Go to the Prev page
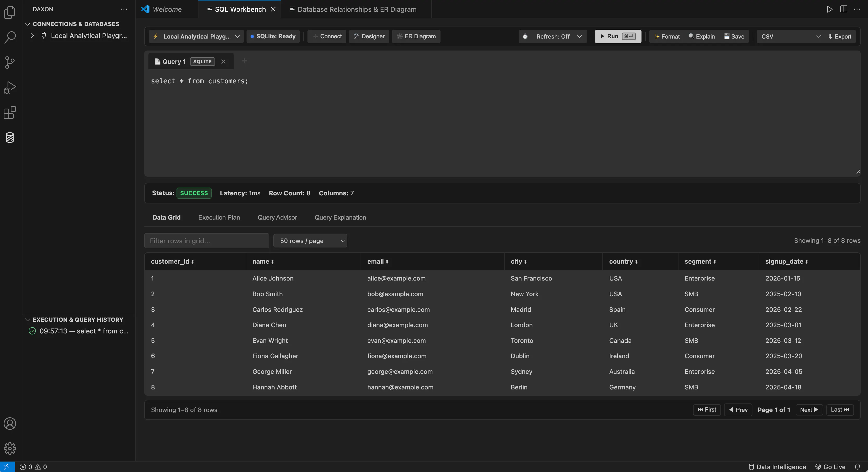Screen dimensions: 868x472 click(x=738, y=410)
